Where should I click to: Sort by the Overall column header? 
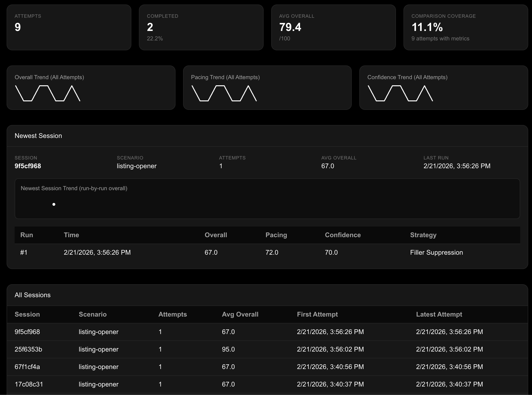(216, 235)
